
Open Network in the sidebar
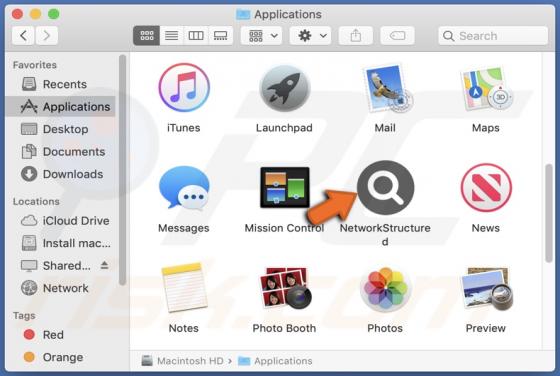pyautogui.click(x=60, y=288)
